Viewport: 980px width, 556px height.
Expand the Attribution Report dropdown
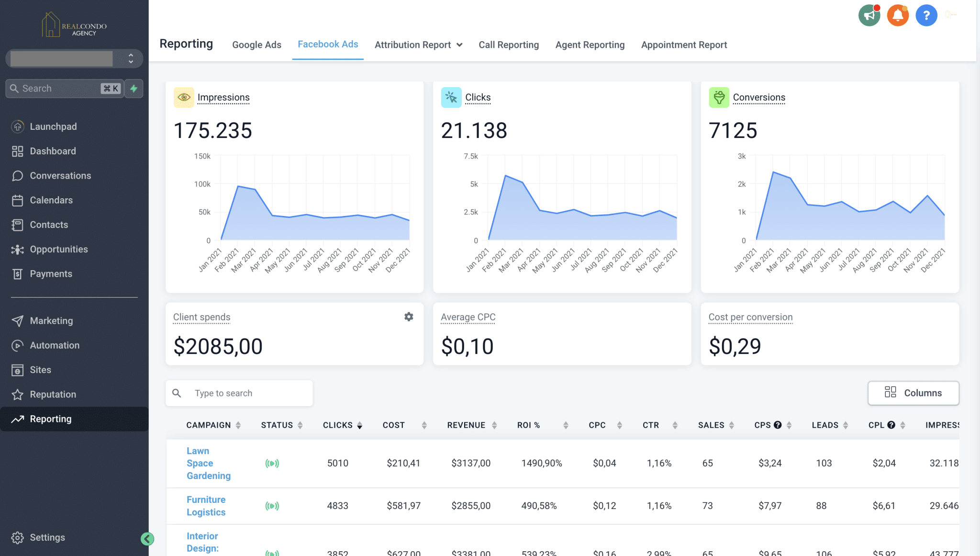pyautogui.click(x=418, y=45)
